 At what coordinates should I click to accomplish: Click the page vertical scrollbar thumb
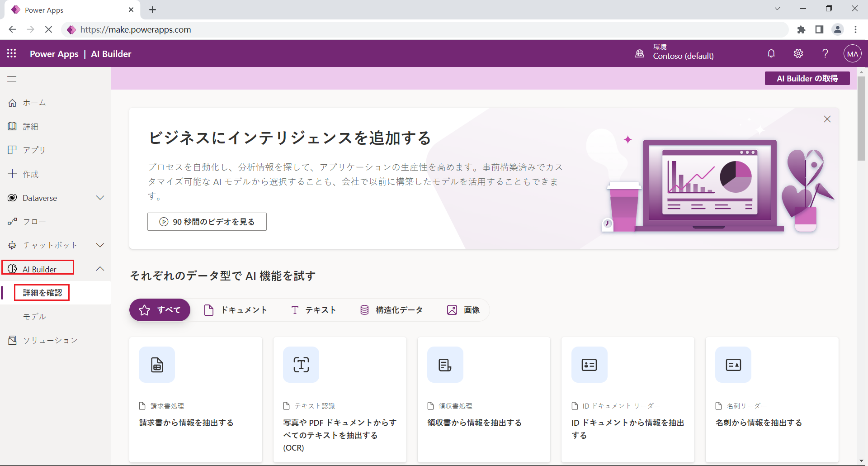(862, 118)
